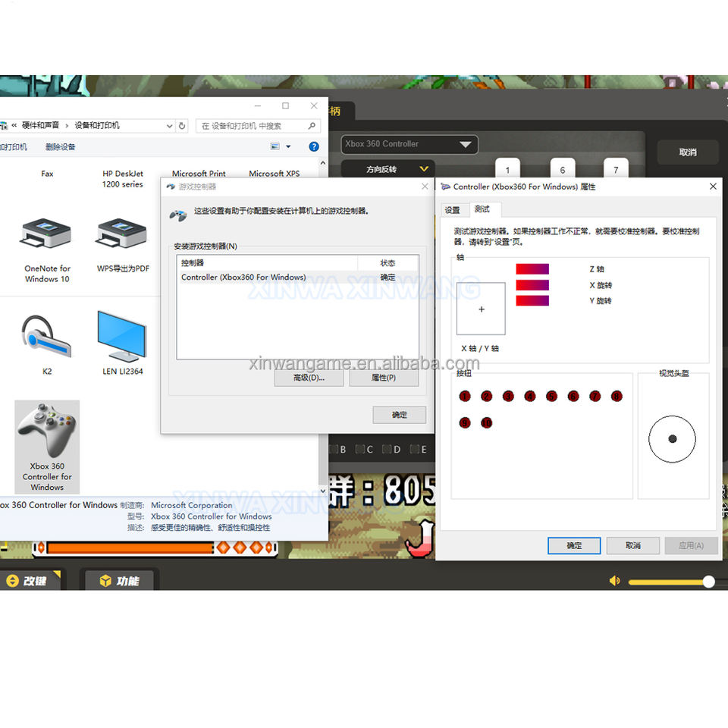This screenshot has height=728, width=728.
Task: Click 设备和打印机 in the breadcrumb path
Action: tap(97, 125)
